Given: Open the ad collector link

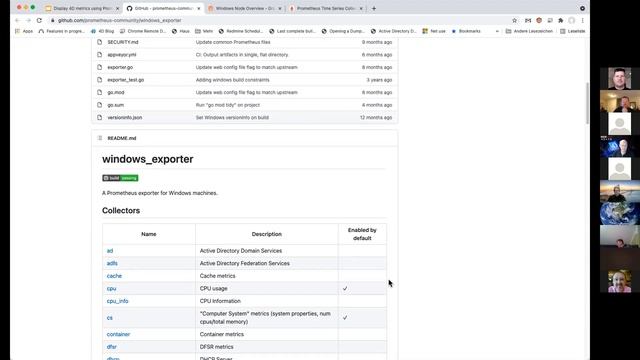Looking at the screenshot, I should pos(110,251).
